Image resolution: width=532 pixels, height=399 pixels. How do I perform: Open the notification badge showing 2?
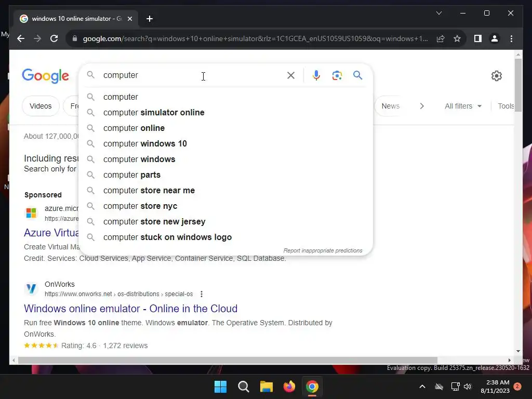[517, 387]
